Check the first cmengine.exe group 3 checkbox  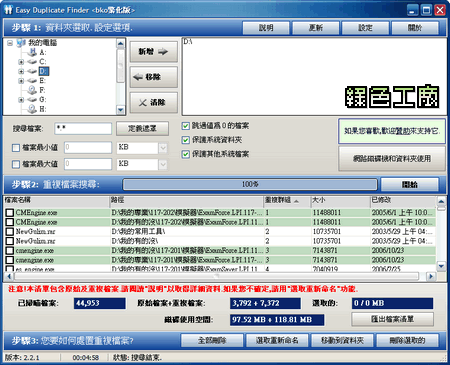coord(10,251)
